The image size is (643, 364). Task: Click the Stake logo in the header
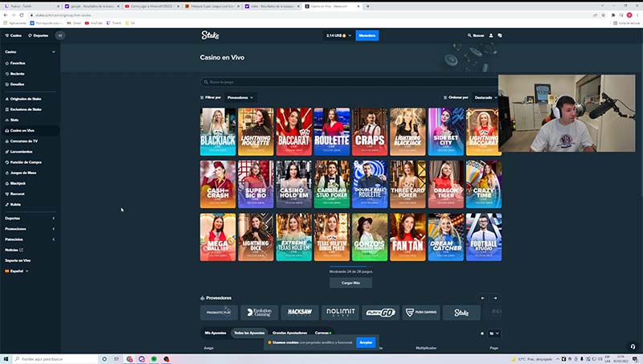point(210,35)
